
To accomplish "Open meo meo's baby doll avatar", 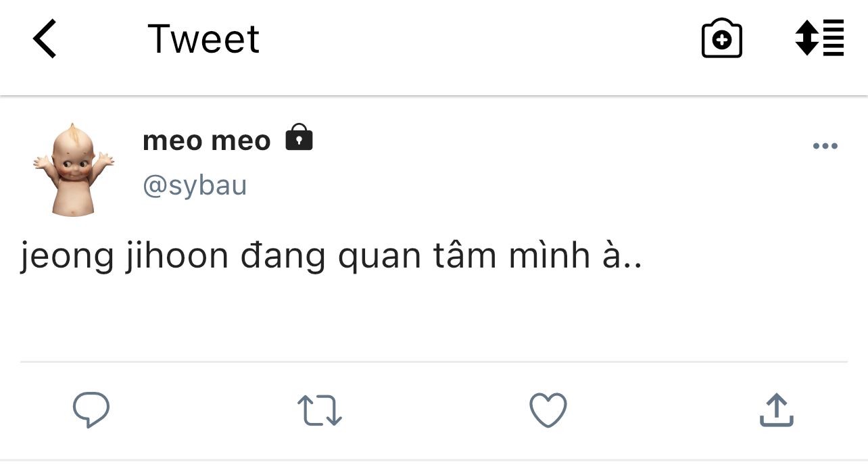I will pyautogui.click(x=73, y=170).
